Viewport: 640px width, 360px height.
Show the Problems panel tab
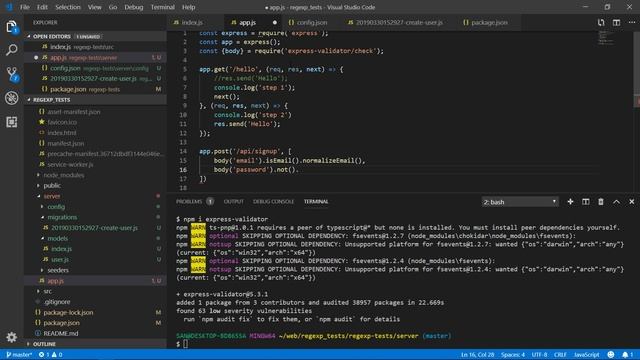tap(195, 202)
